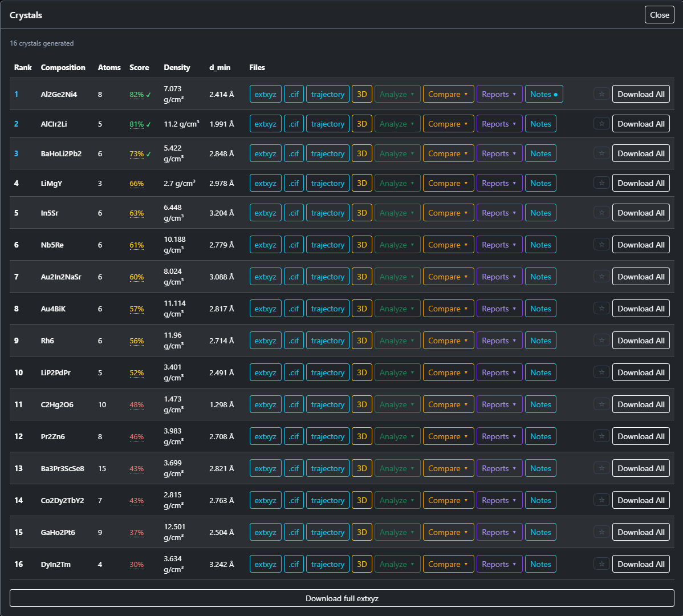Image resolution: width=683 pixels, height=616 pixels.
Task: Toggle star on the Rh6 row
Action: pos(601,341)
